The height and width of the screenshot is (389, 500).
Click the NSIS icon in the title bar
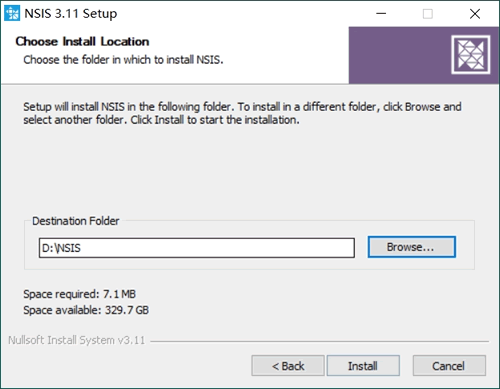pos(12,13)
